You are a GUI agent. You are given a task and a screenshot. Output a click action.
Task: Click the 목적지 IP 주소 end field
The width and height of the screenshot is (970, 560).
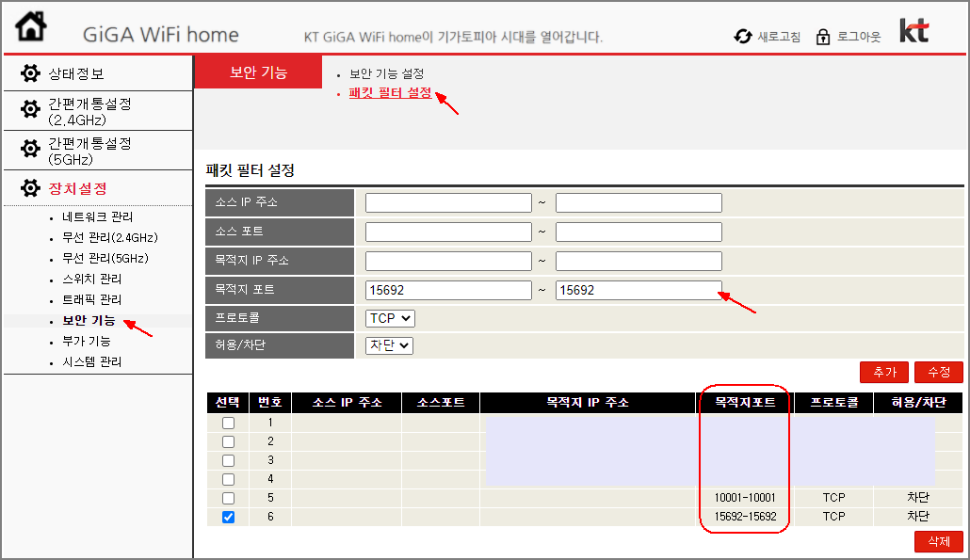click(639, 261)
